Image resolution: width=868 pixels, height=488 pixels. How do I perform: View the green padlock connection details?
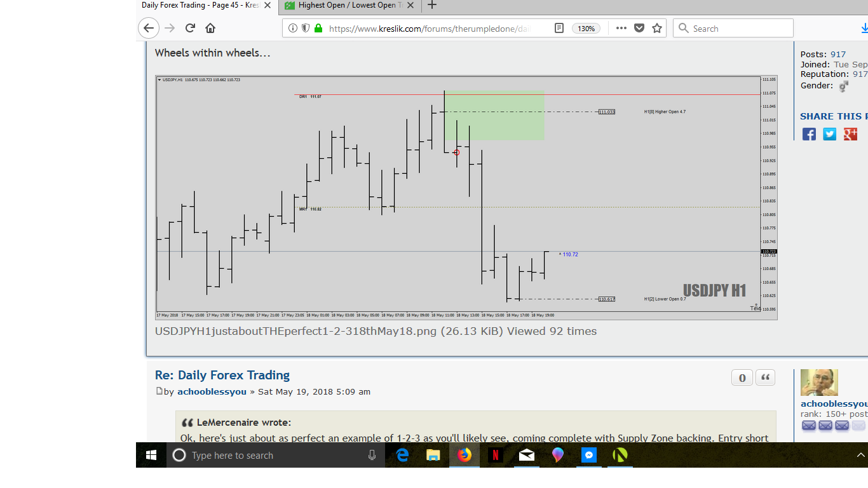point(318,28)
